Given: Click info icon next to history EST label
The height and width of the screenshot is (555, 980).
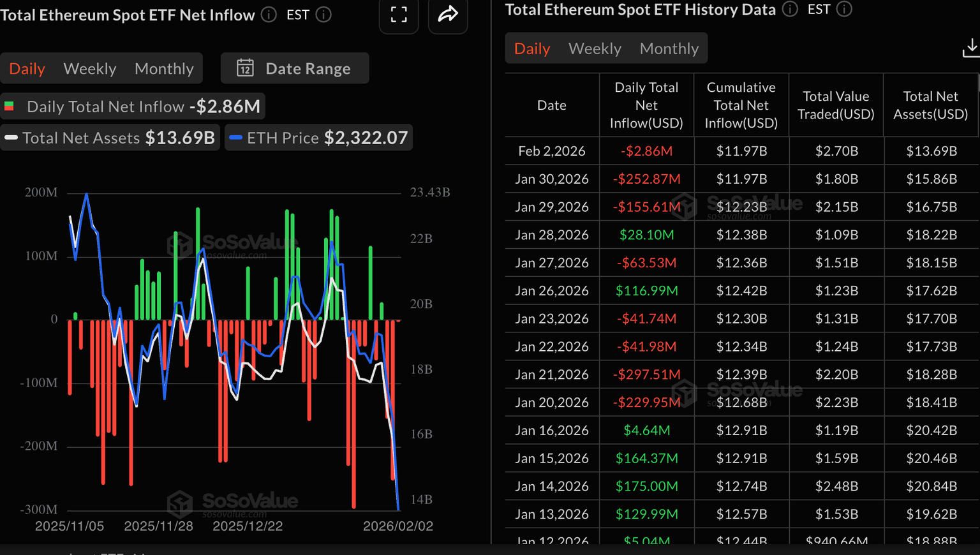Looking at the screenshot, I should coord(844,9).
